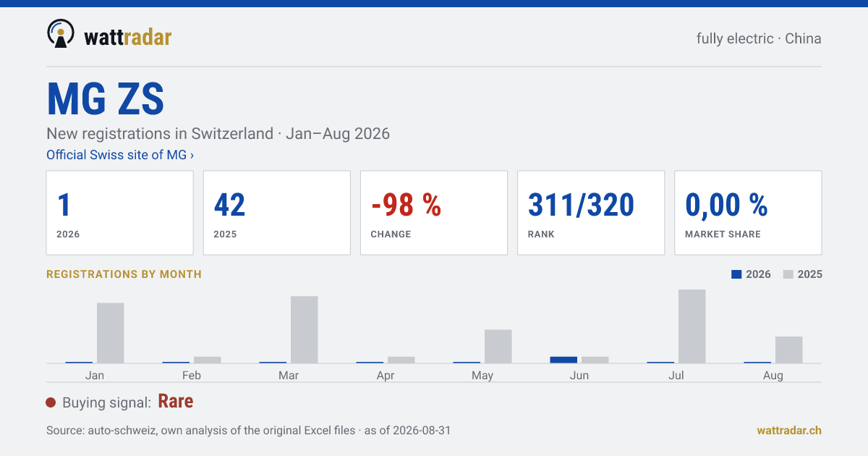Select the 2025 registrations card showing 42
This screenshot has width=868, height=456.
click(x=277, y=213)
